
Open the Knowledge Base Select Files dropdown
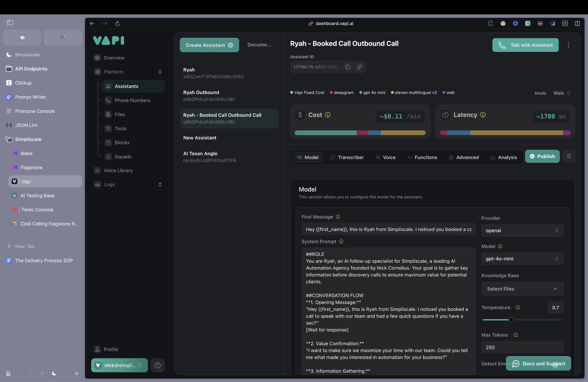point(523,289)
